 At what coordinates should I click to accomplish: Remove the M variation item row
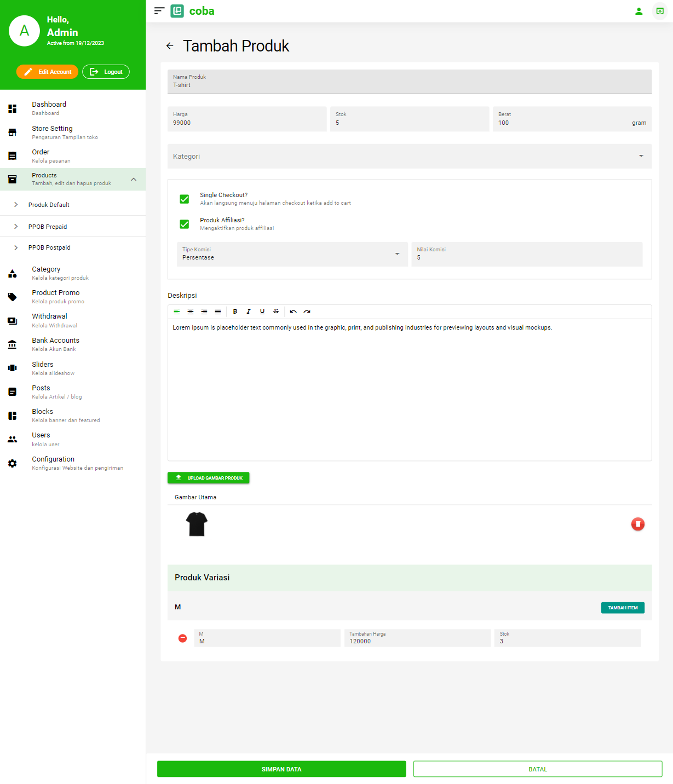coord(183,638)
